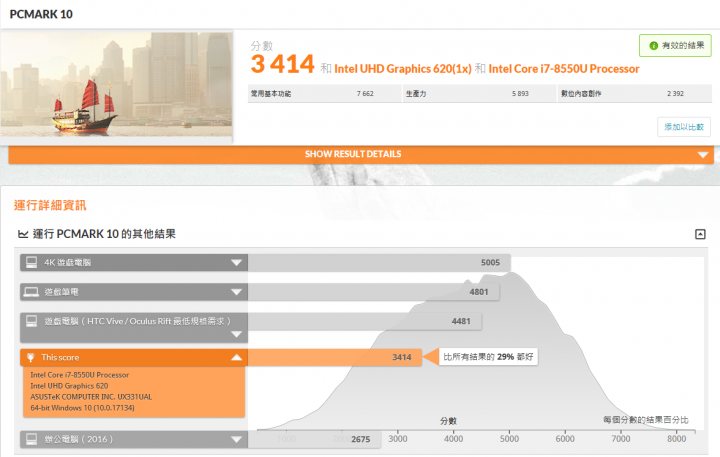Expand result details with the white arrow

(x=703, y=155)
